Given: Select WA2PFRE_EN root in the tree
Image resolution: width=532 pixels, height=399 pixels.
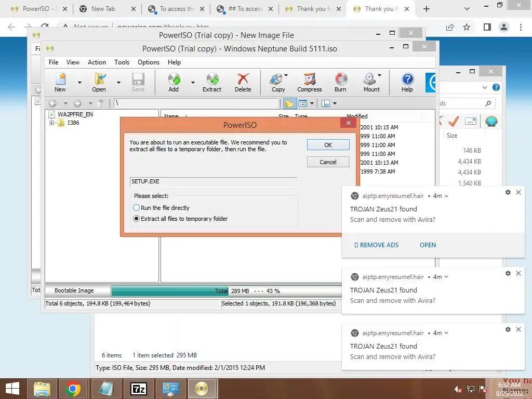Looking at the screenshot, I should pyautogui.click(x=75, y=114).
